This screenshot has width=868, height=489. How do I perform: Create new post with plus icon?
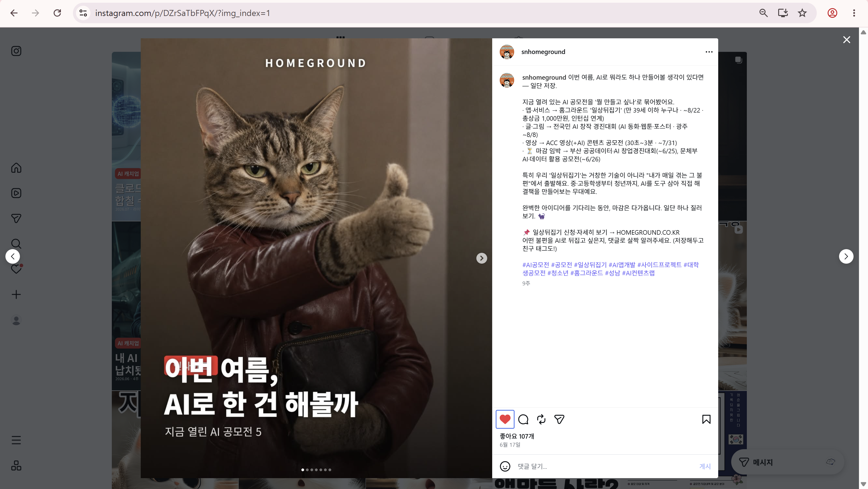coord(16,294)
